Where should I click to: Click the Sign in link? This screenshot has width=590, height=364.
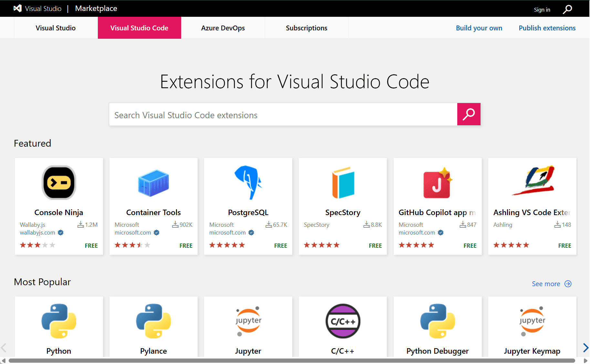(542, 9)
